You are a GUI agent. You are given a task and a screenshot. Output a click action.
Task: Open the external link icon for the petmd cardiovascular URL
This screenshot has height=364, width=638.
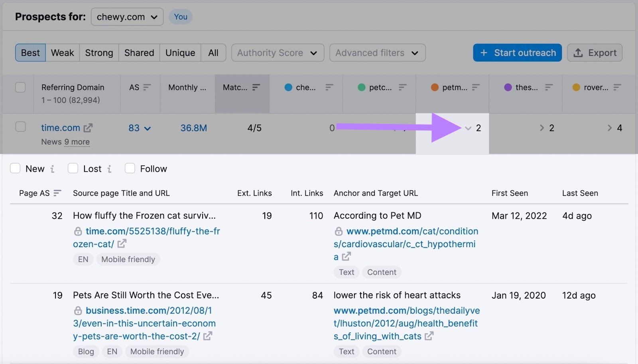347,257
